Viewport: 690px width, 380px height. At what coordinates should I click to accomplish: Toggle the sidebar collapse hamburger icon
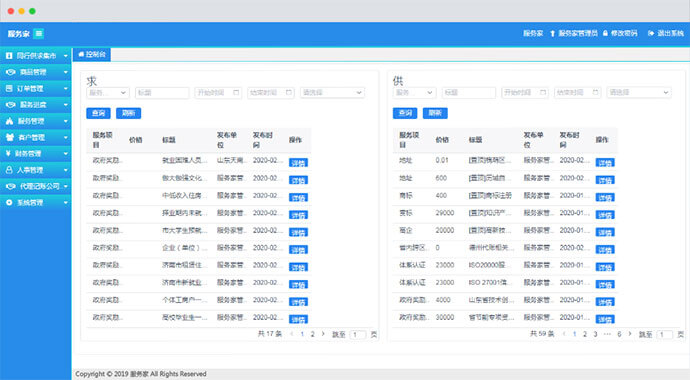tap(39, 33)
